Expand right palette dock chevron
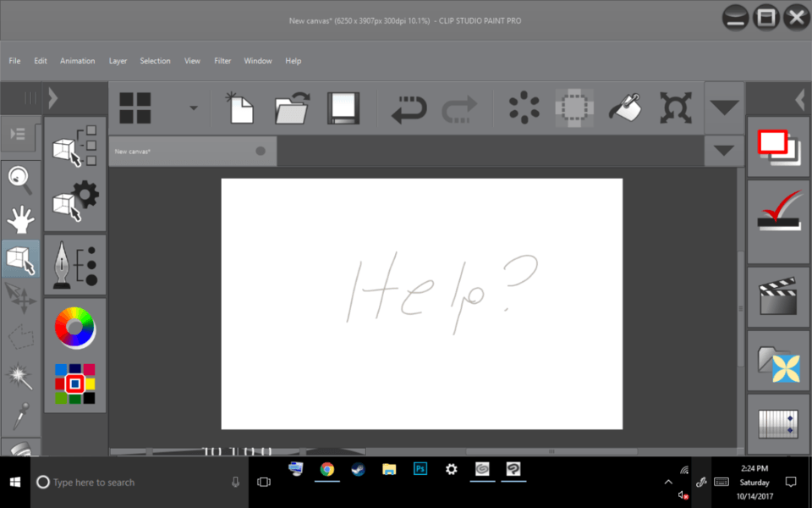Viewport: 812px width, 508px height. pyautogui.click(x=801, y=98)
